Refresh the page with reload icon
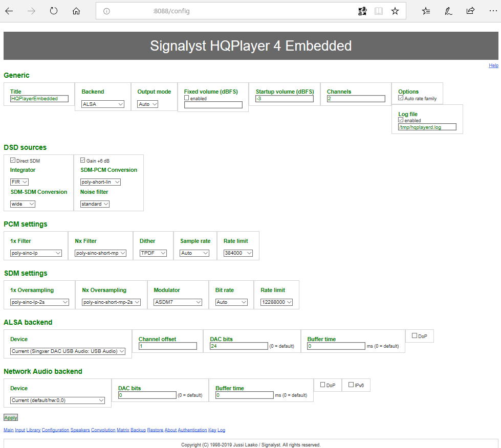 point(54,11)
